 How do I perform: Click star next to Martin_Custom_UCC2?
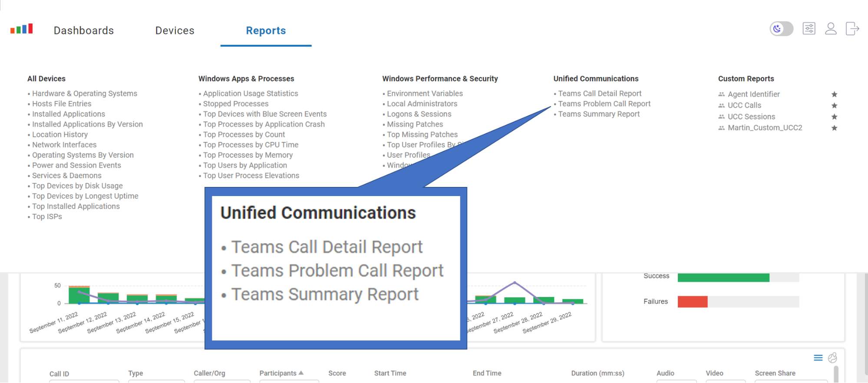click(x=834, y=128)
